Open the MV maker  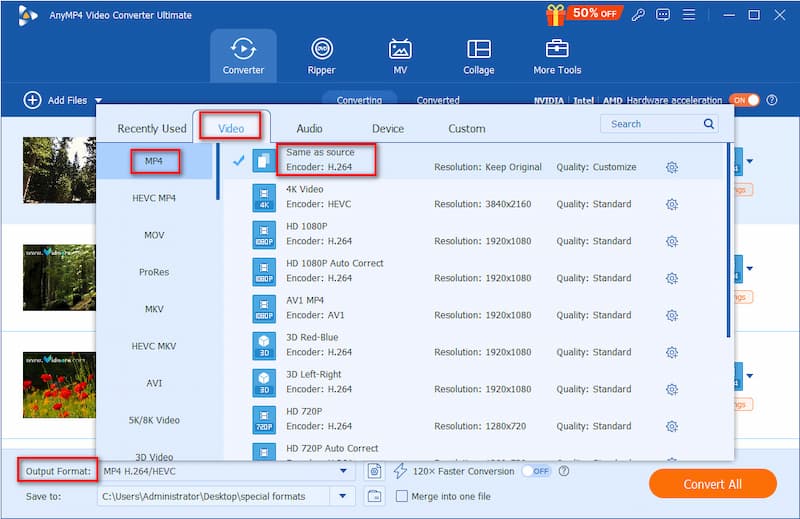[x=400, y=56]
